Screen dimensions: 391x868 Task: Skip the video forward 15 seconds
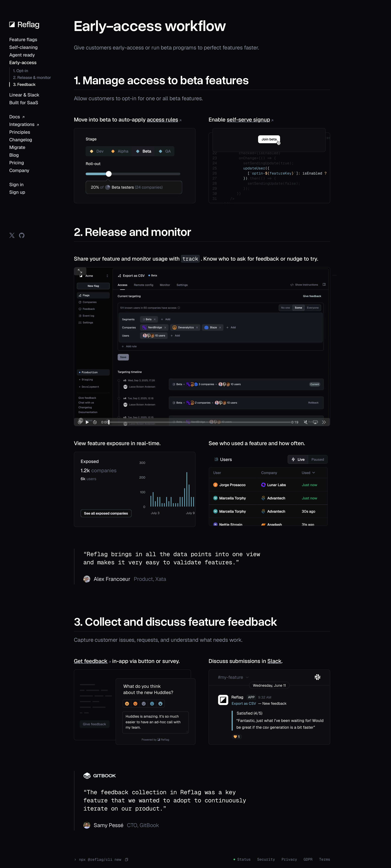pyautogui.click(x=95, y=422)
